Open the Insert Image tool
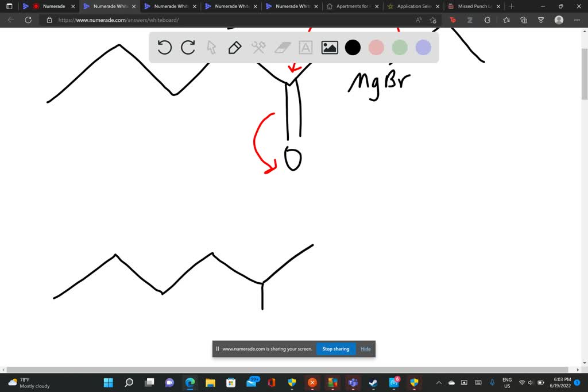588x392 pixels. pyautogui.click(x=328, y=48)
